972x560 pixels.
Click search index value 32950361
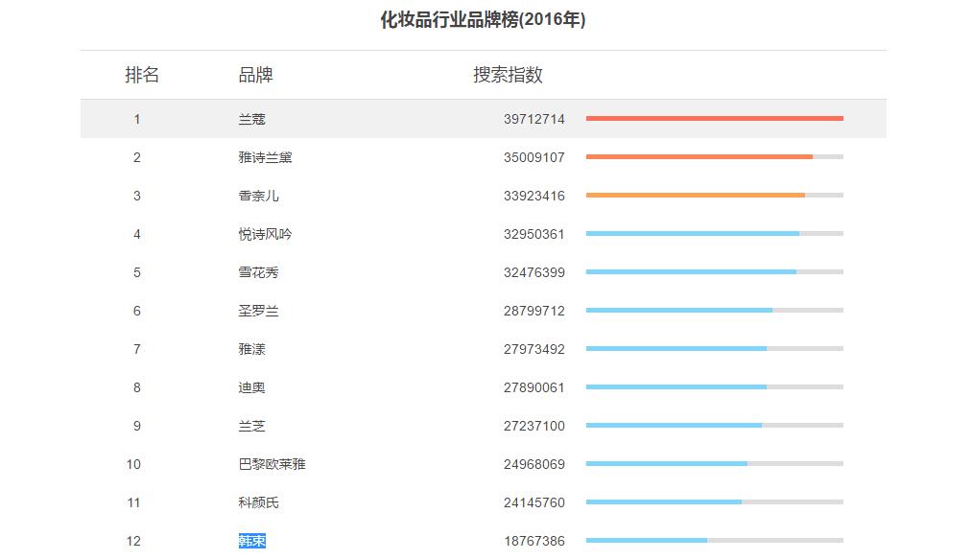(x=533, y=234)
